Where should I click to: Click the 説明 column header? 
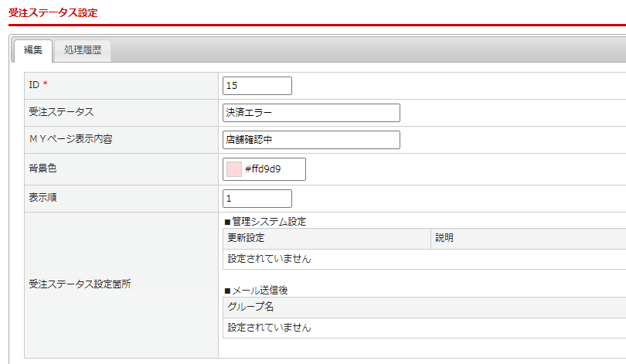tap(444, 238)
